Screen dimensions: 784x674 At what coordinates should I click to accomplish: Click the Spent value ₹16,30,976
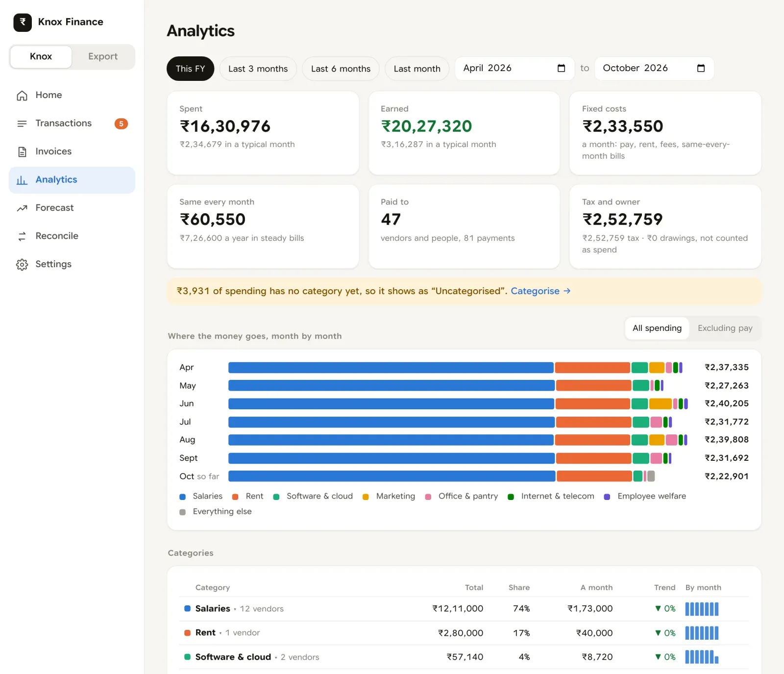225,126
